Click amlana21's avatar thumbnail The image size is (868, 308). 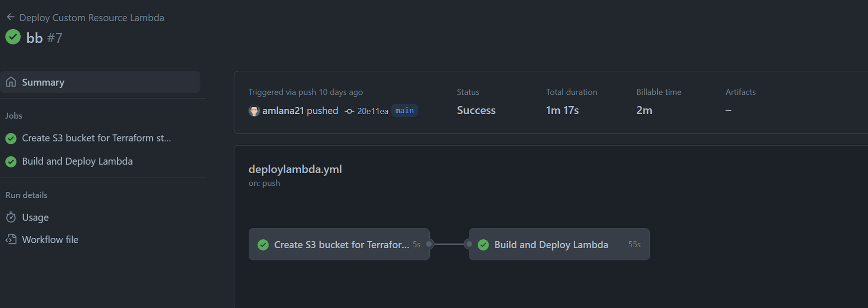pos(254,111)
